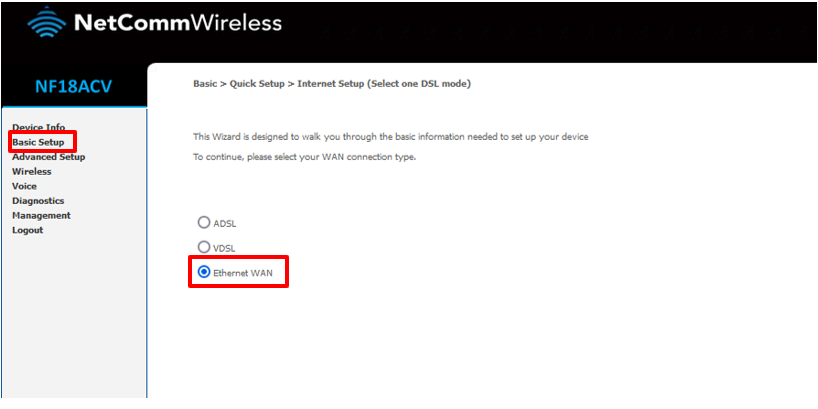Select the Ethernet WAN radio button
The height and width of the screenshot is (409, 818).
click(204, 272)
